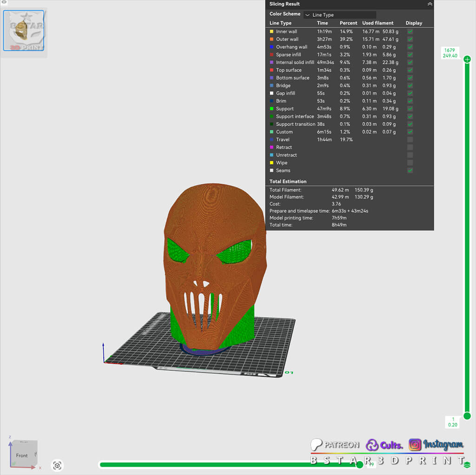Click the Time column header

click(322, 23)
